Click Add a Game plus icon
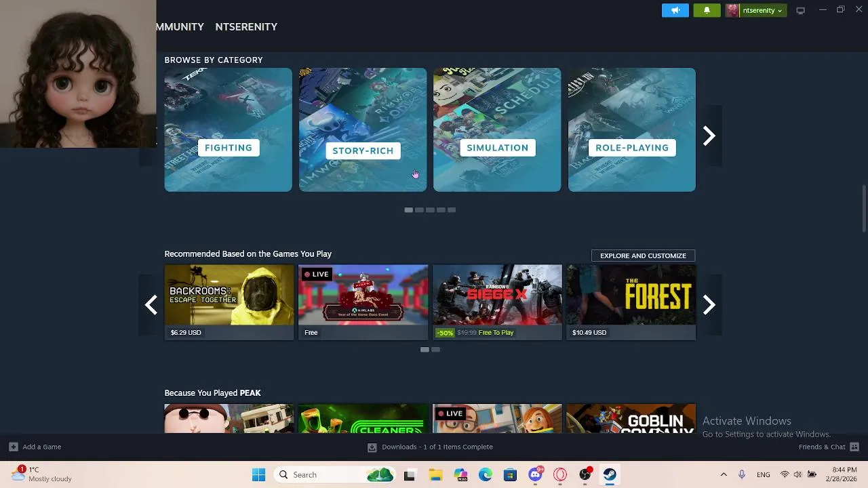Screen dimensions: 868x488 pyautogui.click(x=13, y=447)
